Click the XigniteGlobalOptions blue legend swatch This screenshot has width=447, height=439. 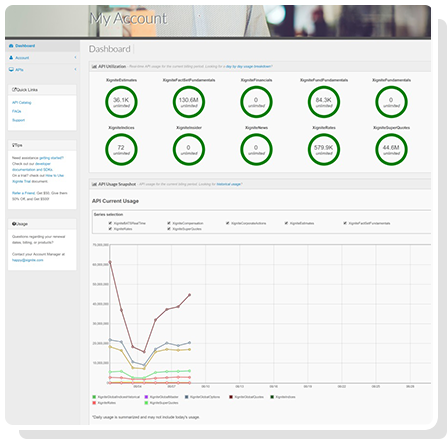pos(187,397)
